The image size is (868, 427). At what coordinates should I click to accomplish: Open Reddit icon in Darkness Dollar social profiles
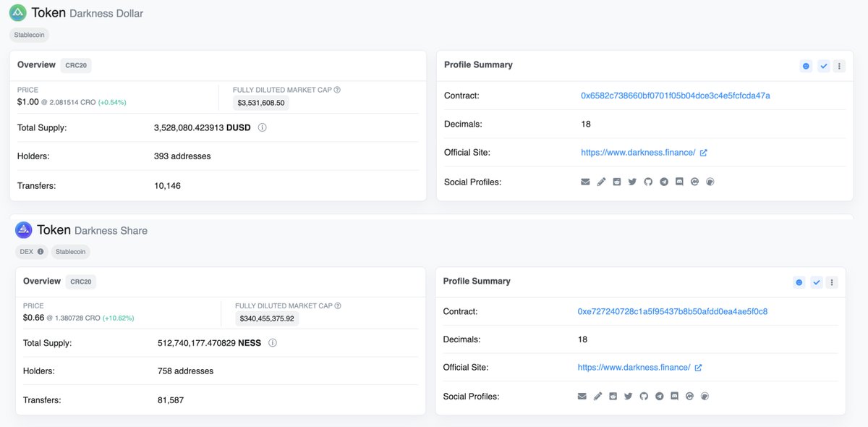[x=616, y=182]
